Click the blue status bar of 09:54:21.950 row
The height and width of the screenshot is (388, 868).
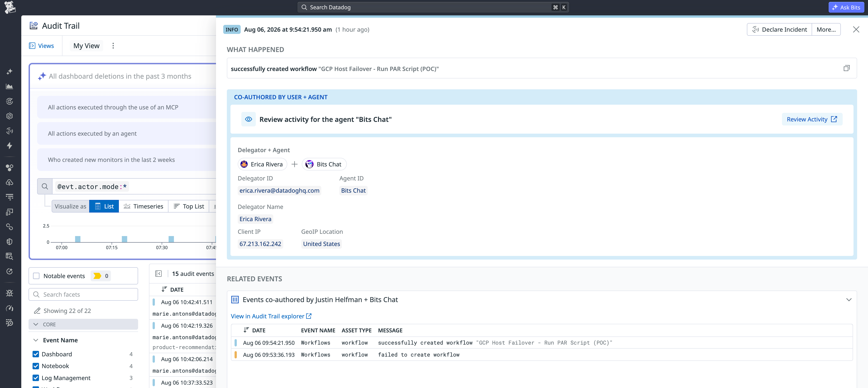click(235, 343)
